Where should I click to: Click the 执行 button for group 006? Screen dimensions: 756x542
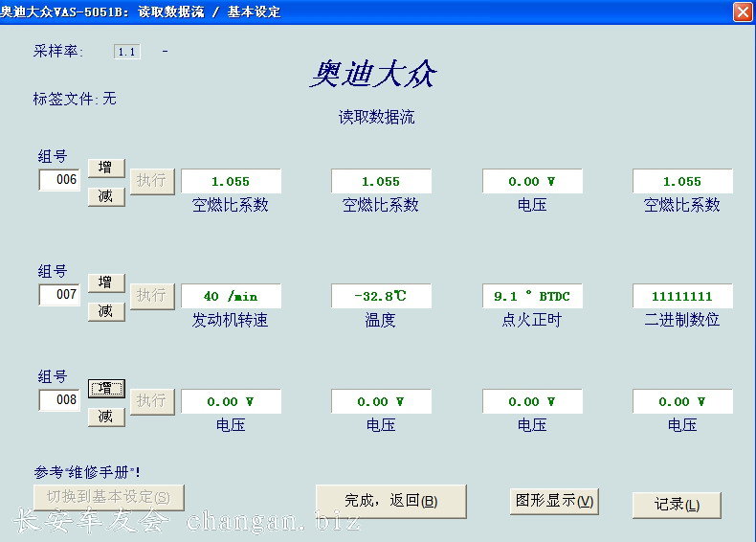pyautogui.click(x=152, y=182)
